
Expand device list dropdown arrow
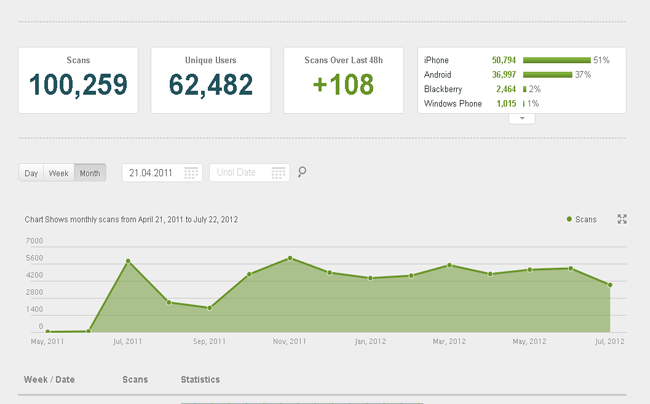(522, 119)
